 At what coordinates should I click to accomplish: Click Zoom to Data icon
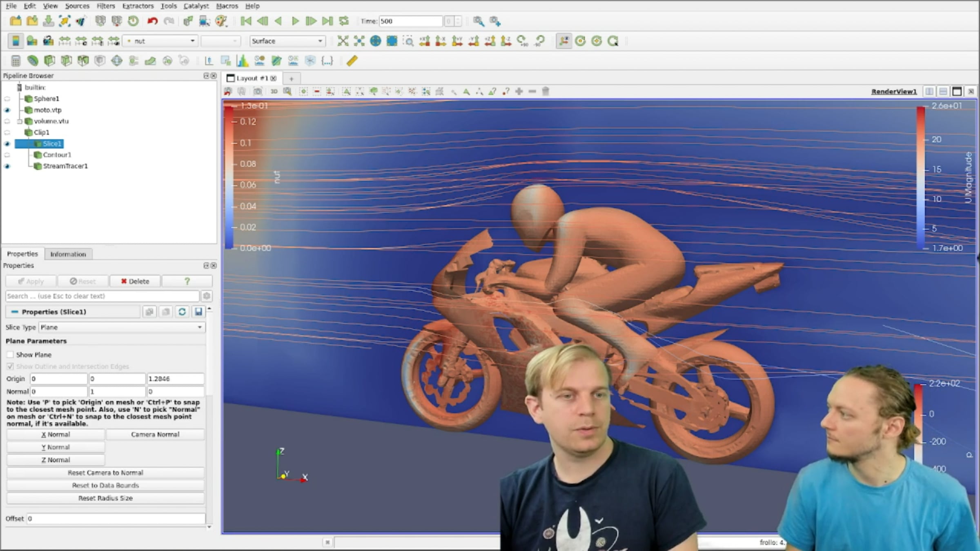(x=359, y=41)
